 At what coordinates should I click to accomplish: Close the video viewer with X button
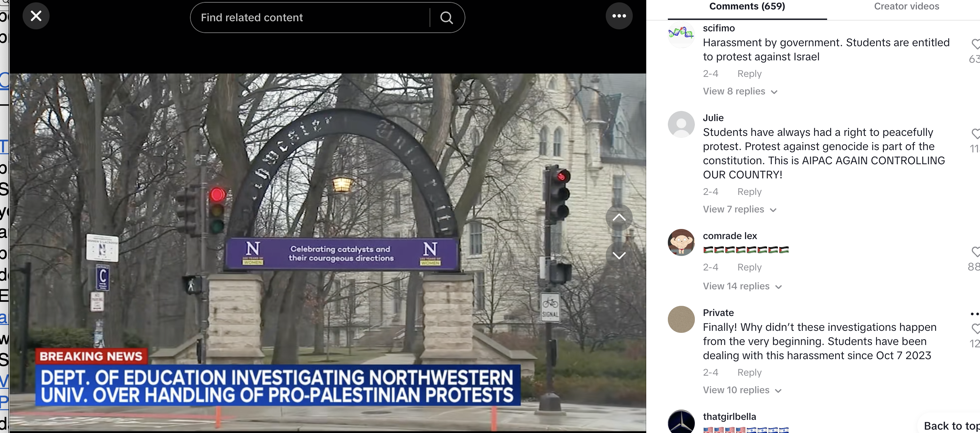[x=36, y=16]
